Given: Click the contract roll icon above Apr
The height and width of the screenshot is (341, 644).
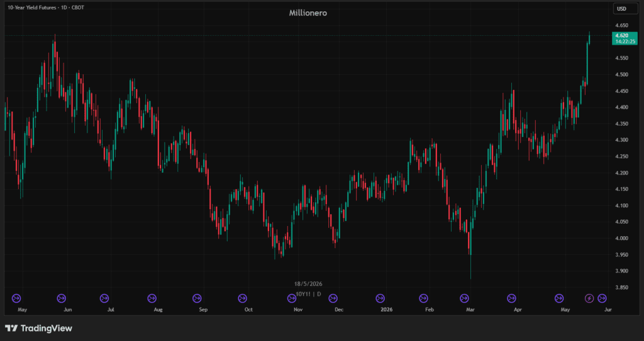Looking at the screenshot, I should 511,298.
